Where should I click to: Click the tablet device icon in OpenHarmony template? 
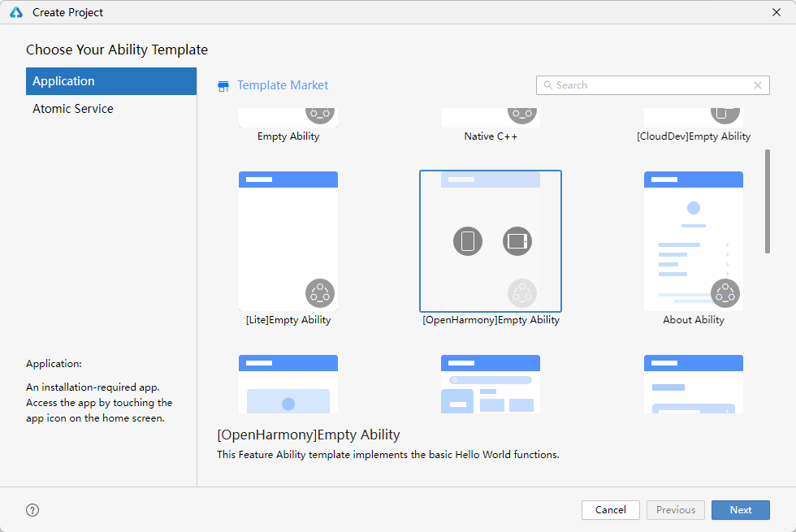coord(517,241)
